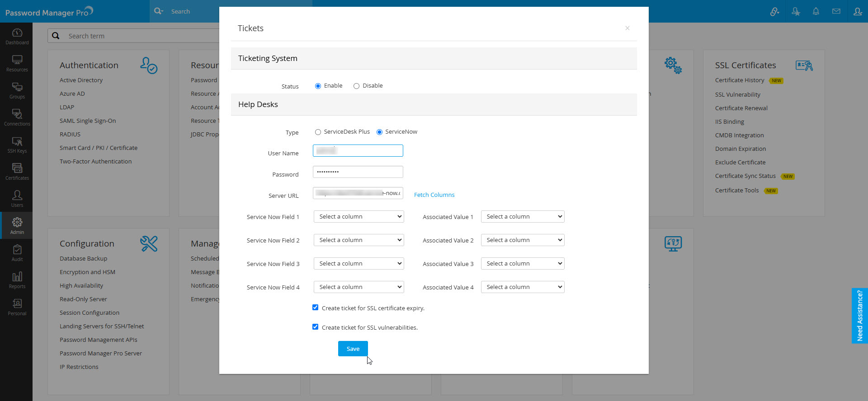Go to Resources in the sidebar

coord(17,63)
